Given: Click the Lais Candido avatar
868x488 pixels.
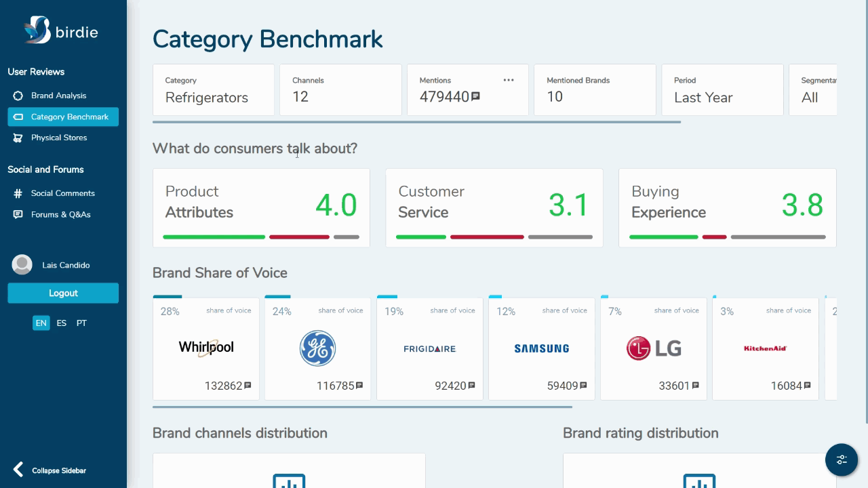Looking at the screenshot, I should [x=22, y=265].
